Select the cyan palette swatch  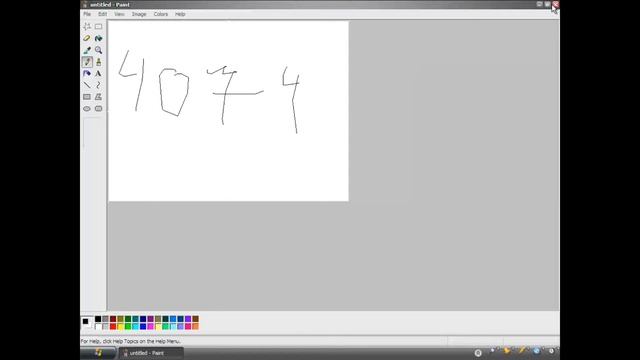(x=136, y=327)
